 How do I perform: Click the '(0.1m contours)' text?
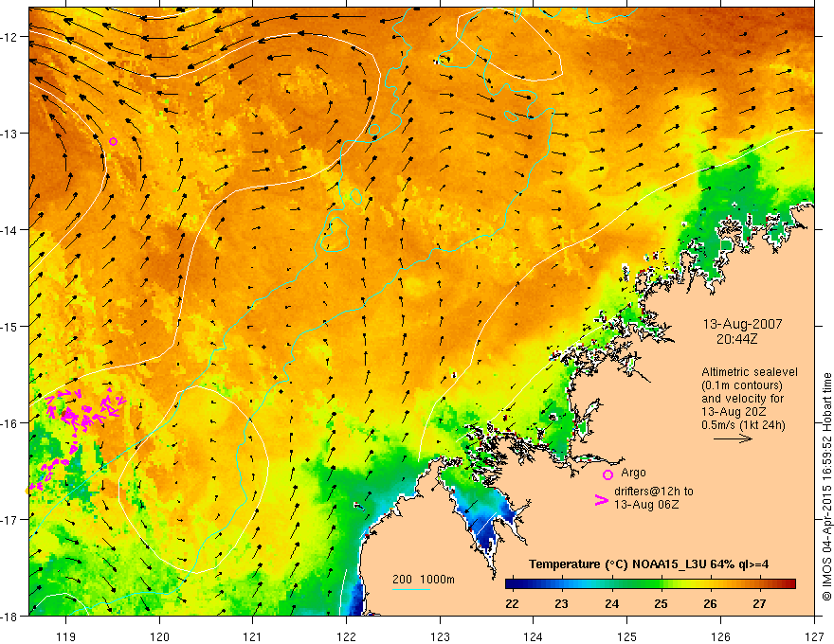(742, 385)
